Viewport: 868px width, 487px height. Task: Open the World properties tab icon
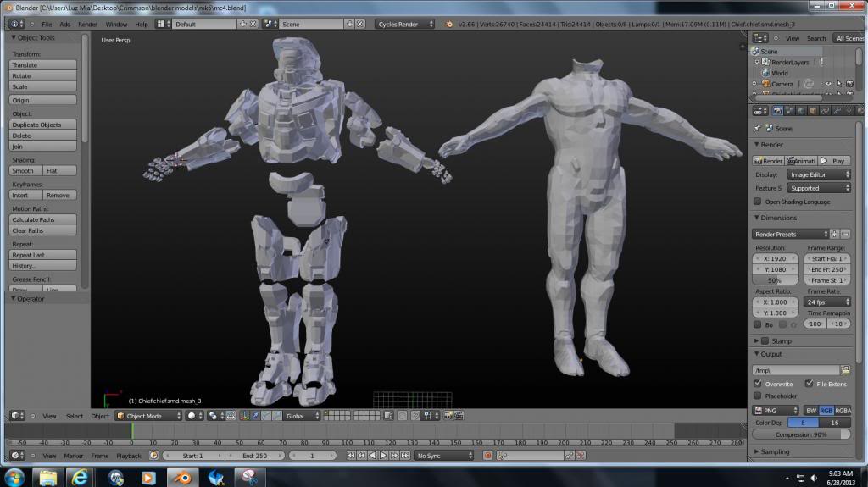801,111
